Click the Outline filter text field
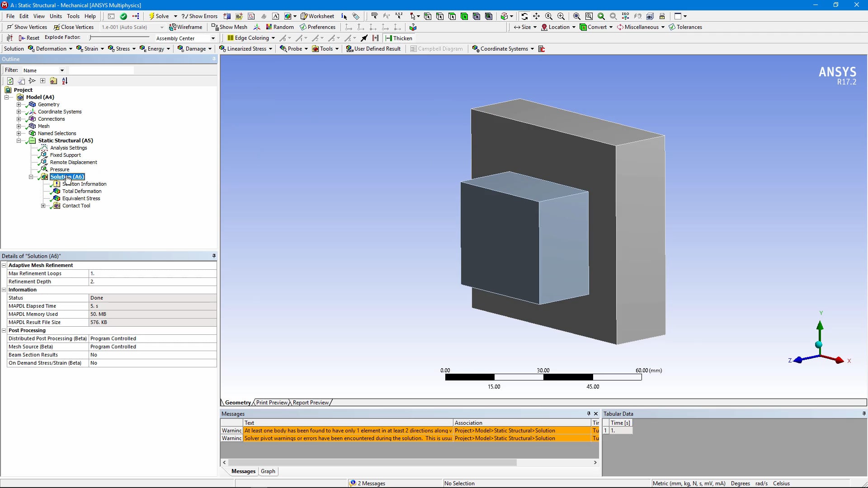This screenshot has width=868, height=488. pos(101,70)
